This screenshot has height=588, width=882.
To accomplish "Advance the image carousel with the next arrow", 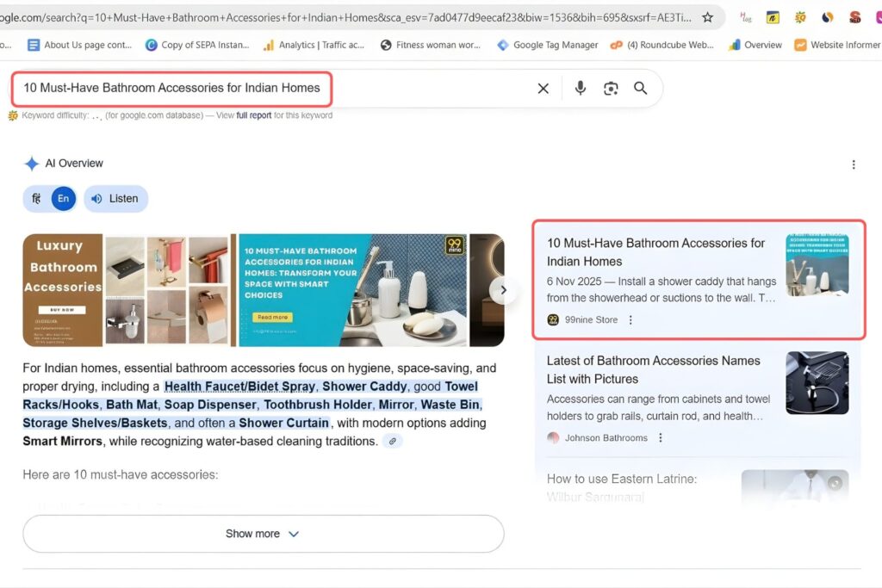I will (504, 290).
